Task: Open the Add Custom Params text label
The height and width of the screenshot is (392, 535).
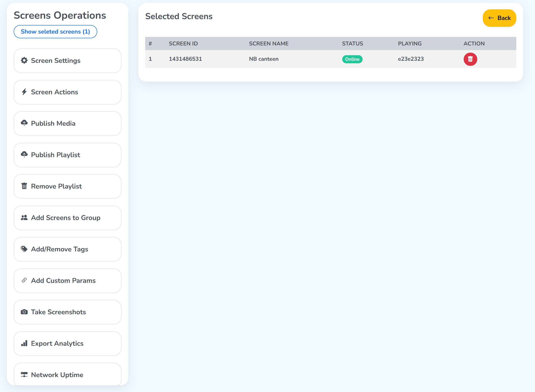Action: pyautogui.click(x=63, y=281)
